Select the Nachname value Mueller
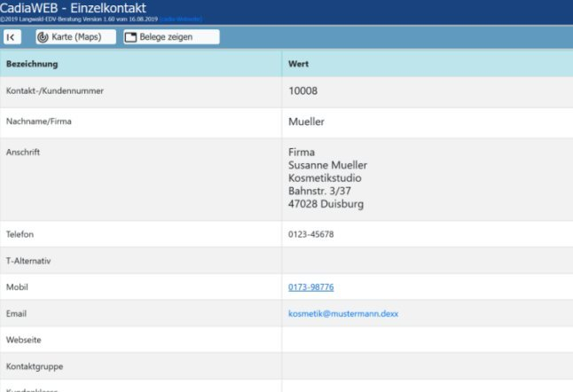The image size is (573, 392). [306, 122]
